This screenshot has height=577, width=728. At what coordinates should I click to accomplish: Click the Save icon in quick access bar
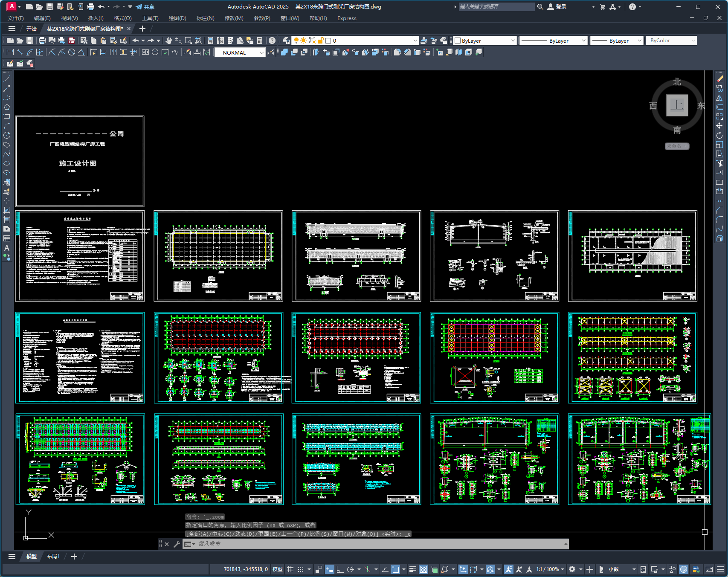tap(49, 7)
